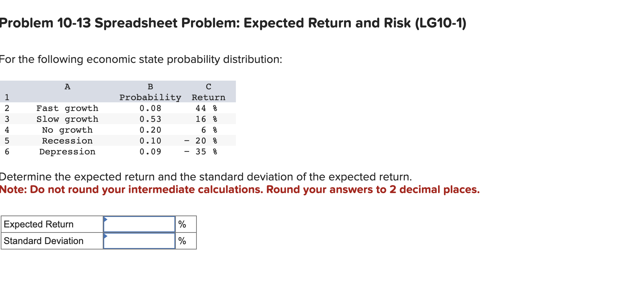Select the percent sign next to Expected Return
Viewport: 644px width, 303px height.
(182, 224)
